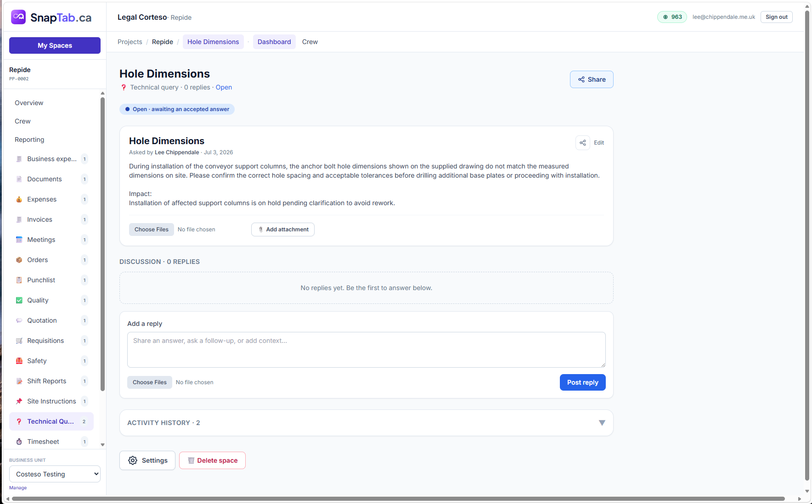Screen dimensions: 812x504
Task: Click the Expenses money bag icon
Action: point(19,199)
